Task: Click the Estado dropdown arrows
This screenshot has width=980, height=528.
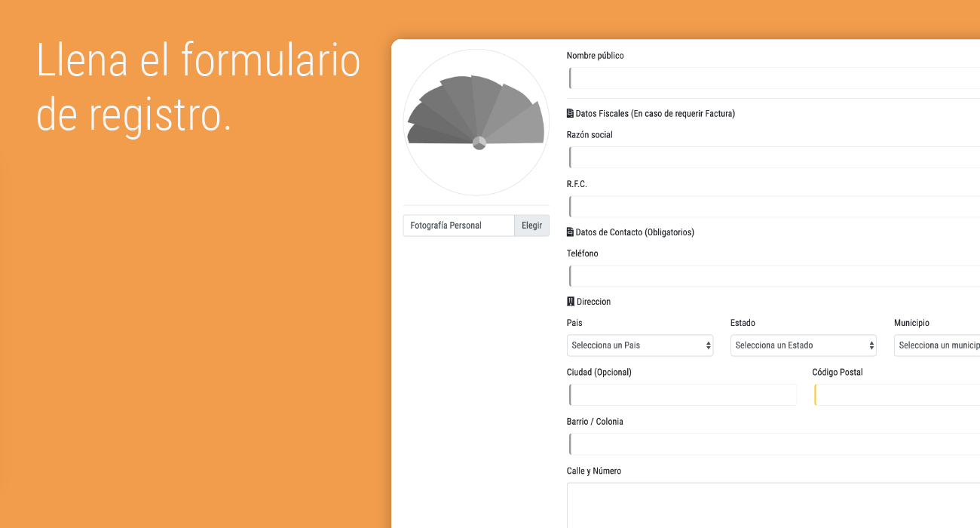Action: pyautogui.click(x=871, y=345)
